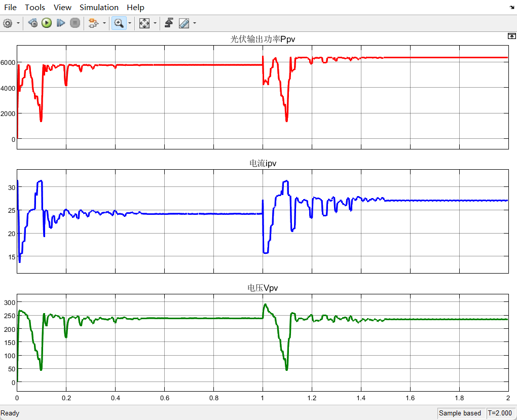Open the Cursor Measurements ruler tool
Viewport: 517px width, 420px height.
184,23
